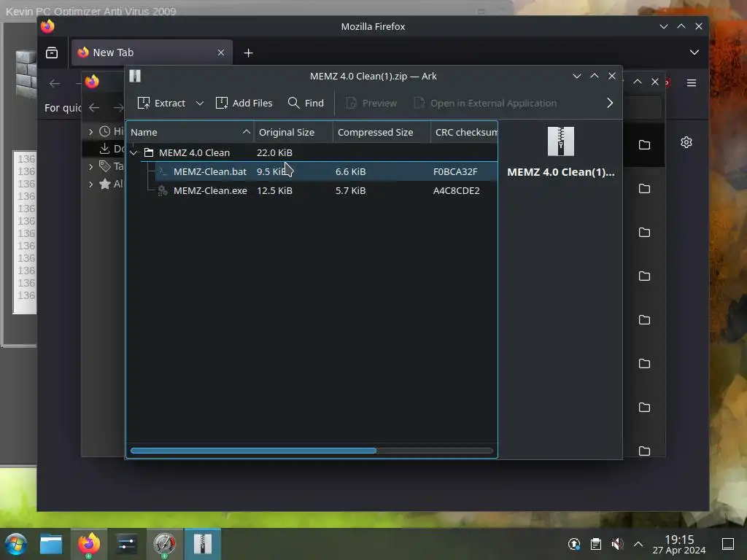This screenshot has height=560, width=747.
Task: Select the MEMZ 4.0 Clean folder row
Action: [312, 152]
